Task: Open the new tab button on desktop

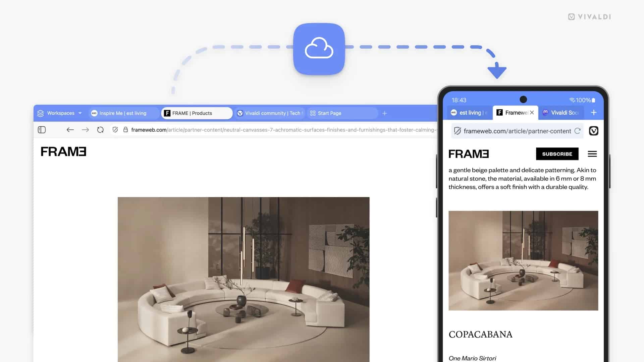Action: tap(384, 113)
